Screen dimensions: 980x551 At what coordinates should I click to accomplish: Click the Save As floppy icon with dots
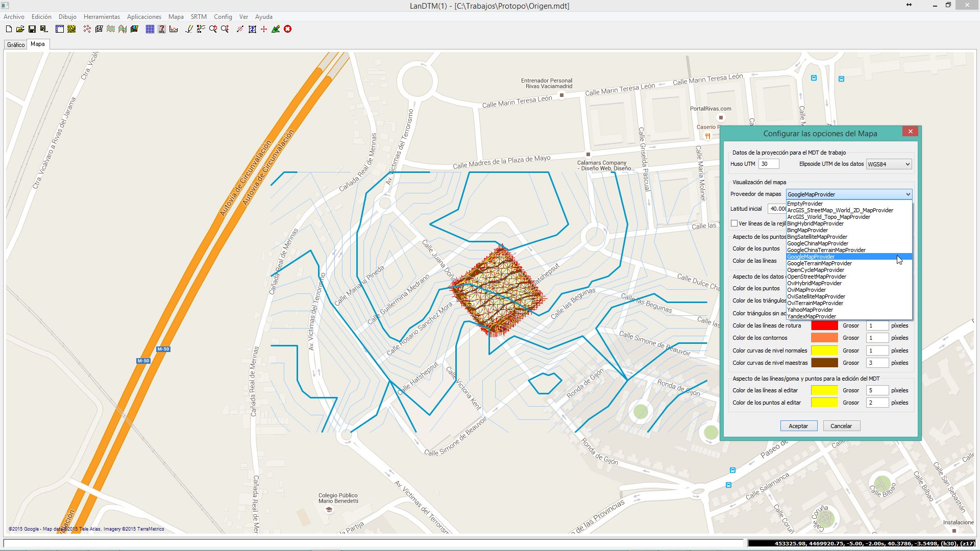point(44,29)
